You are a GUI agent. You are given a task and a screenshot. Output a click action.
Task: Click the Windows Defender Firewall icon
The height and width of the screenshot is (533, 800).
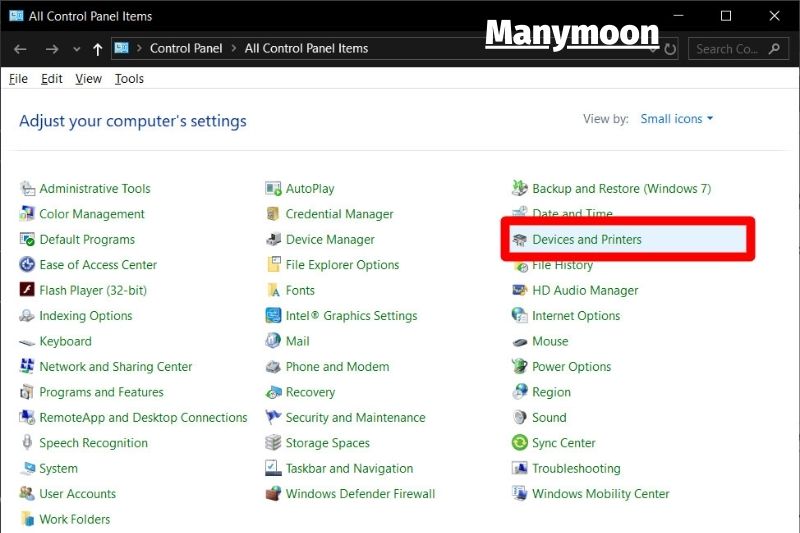(273, 494)
